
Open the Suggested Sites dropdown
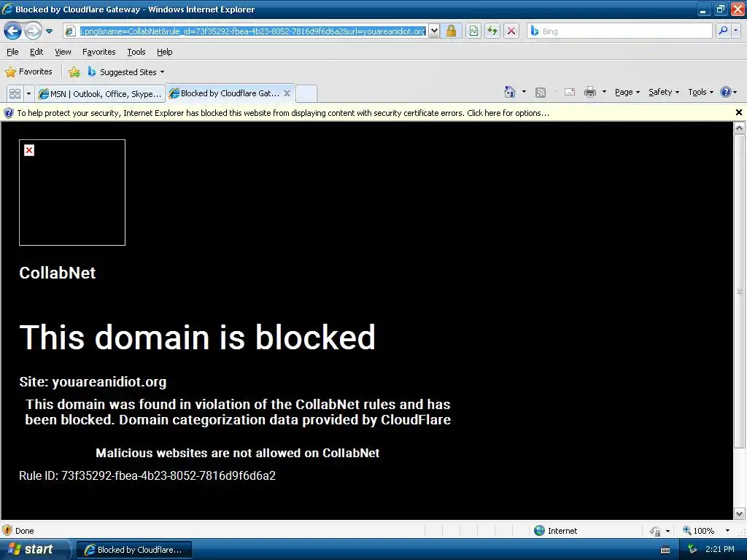[126, 72]
